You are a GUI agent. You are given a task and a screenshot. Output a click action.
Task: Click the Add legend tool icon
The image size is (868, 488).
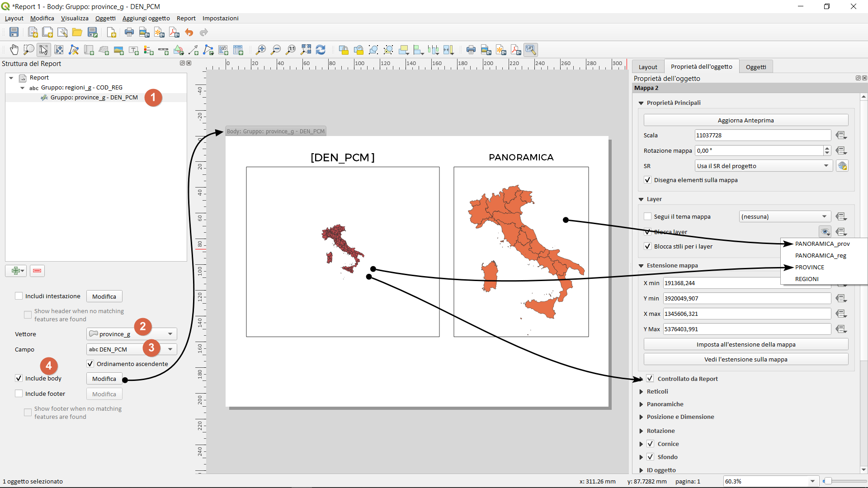pos(148,50)
